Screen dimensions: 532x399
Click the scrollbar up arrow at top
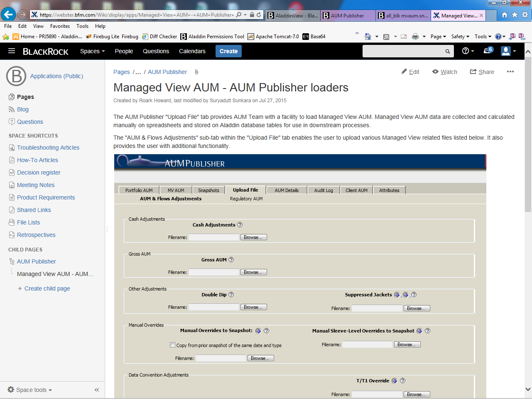pyautogui.click(x=528, y=52)
